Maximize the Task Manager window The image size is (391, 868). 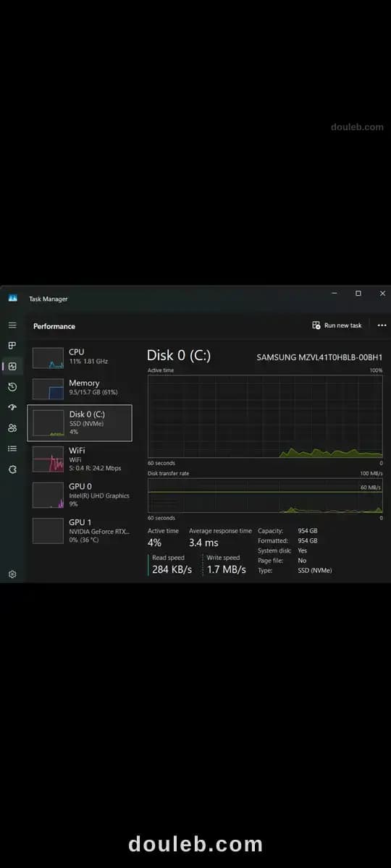(x=358, y=294)
